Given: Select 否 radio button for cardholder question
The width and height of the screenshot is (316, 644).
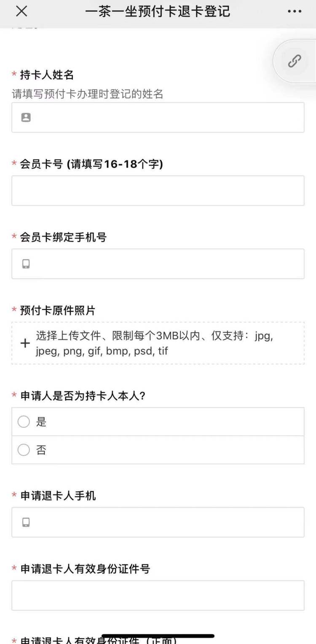Looking at the screenshot, I should (x=24, y=450).
